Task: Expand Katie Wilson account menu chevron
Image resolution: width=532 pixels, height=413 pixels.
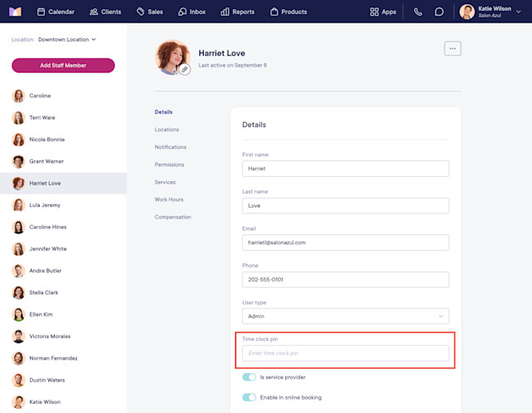Action: tap(519, 12)
